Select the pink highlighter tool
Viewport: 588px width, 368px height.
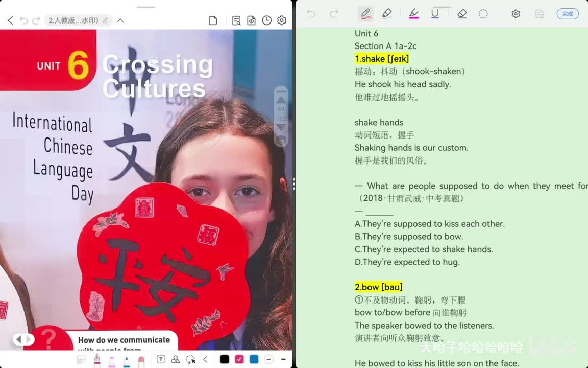(112, 361)
